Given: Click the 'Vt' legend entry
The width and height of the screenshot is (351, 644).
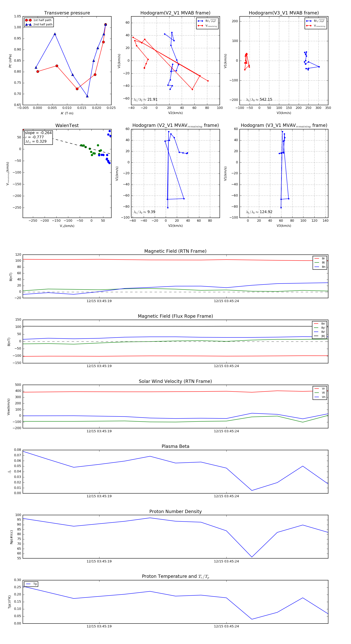Looking at the screenshot, I should pyautogui.click(x=320, y=393).
